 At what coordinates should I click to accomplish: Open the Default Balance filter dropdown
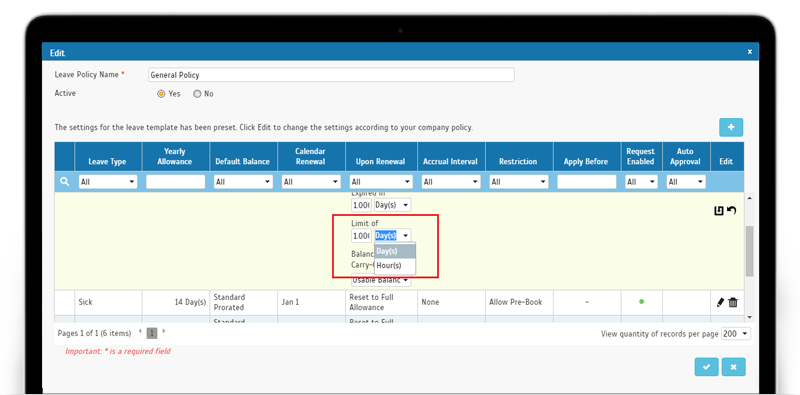pyautogui.click(x=242, y=182)
